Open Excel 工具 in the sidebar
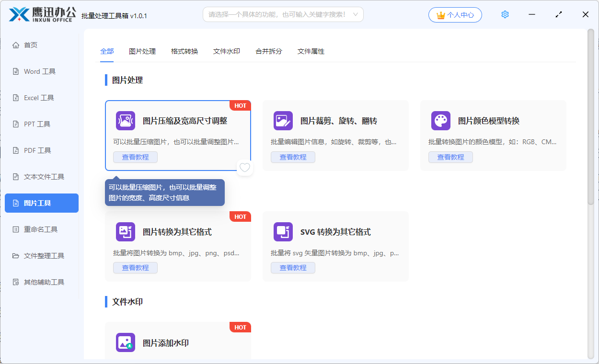Screen dimensions: 599x364 pyautogui.click(x=39, y=98)
